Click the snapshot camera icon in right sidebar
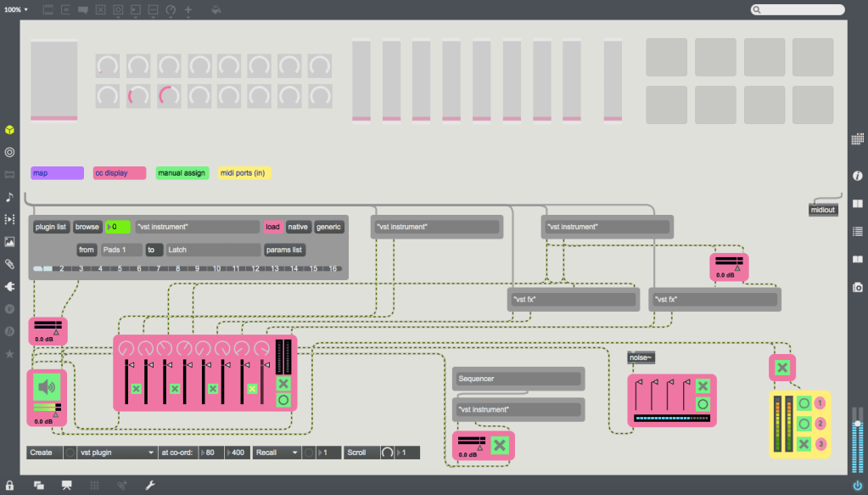 click(857, 287)
